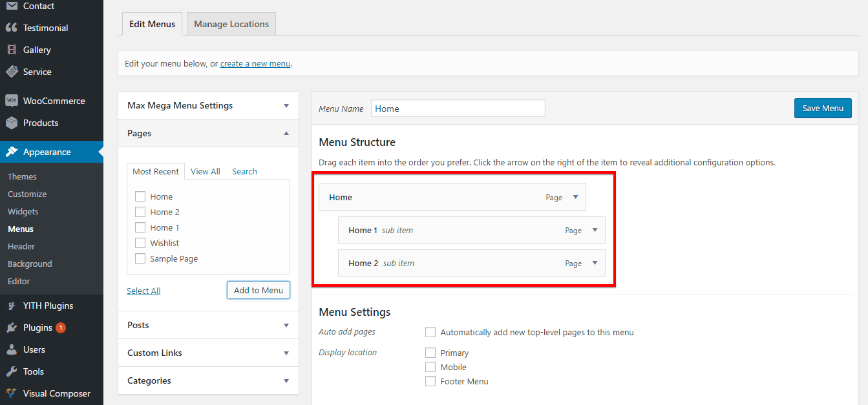Click the Save Menu button
The width and height of the screenshot is (868, 405).
822,108
